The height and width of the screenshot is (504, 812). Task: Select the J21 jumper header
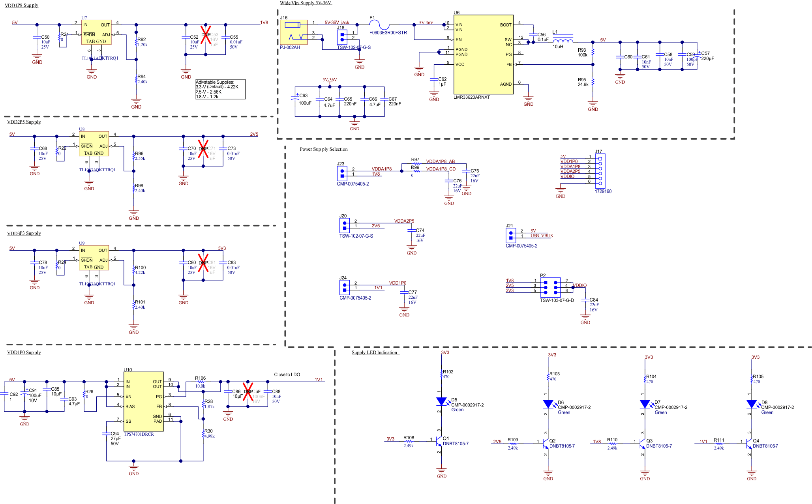511,236
